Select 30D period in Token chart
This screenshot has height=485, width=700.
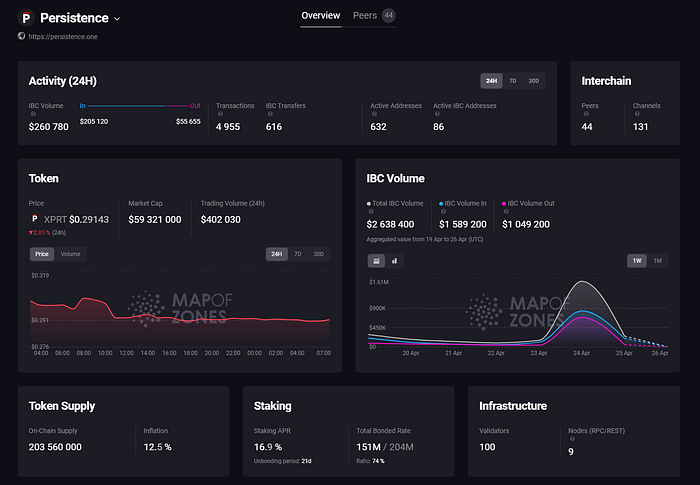(319, 254)
